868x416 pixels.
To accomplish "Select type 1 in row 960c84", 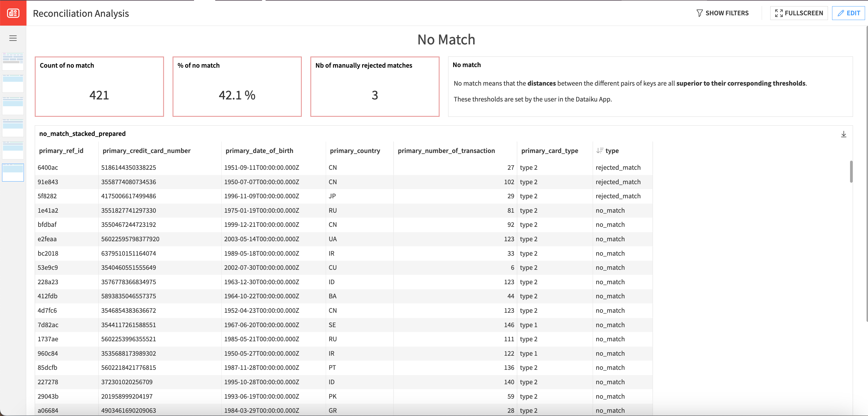I will (528, 353).
